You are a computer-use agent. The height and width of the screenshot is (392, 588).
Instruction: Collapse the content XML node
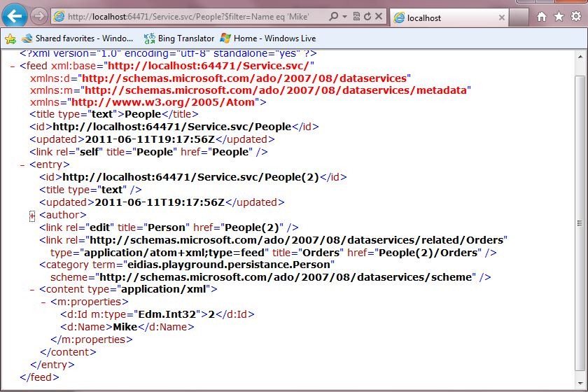[x=32, y=289]
